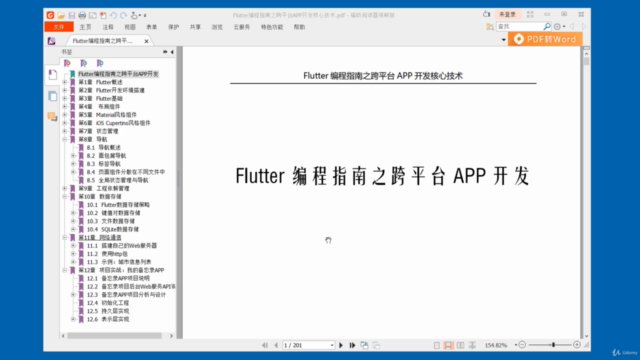Screen dimensions: 640x360
Task: Click the 未登录 login button
Action: click(x=507, y=14)
